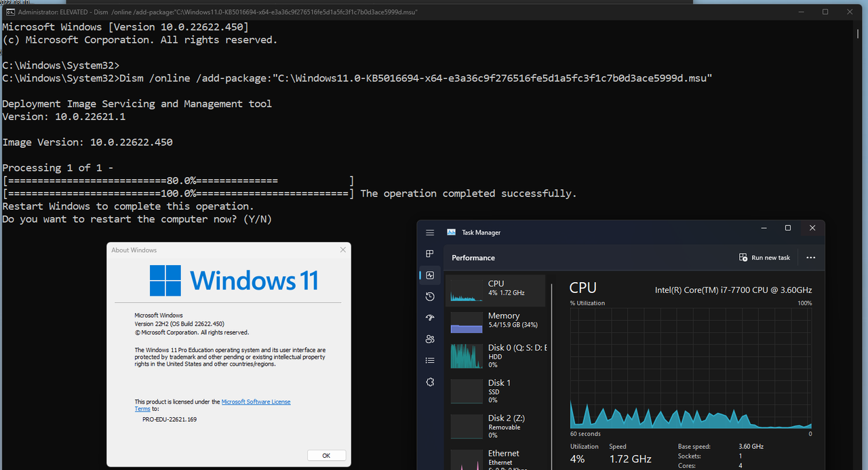
Task: Select Disk 1 SSD performance entry
Action: tap(495, 391)
